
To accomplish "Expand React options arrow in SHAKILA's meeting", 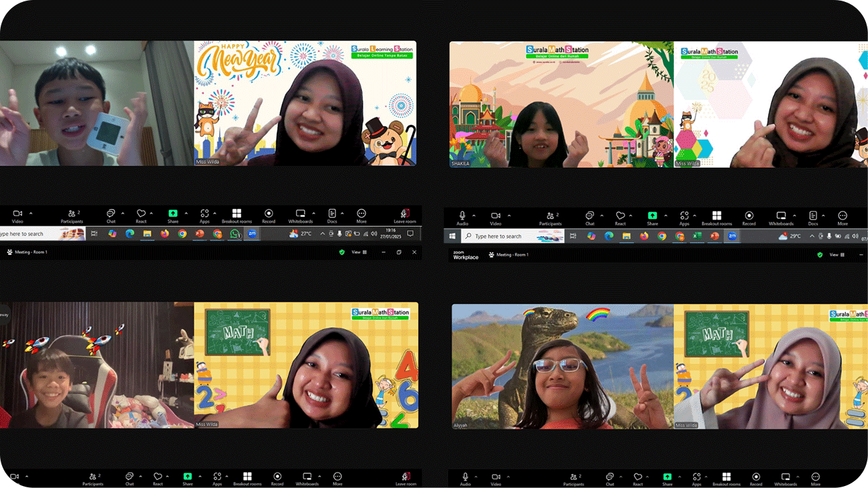I will click(630, 215).
